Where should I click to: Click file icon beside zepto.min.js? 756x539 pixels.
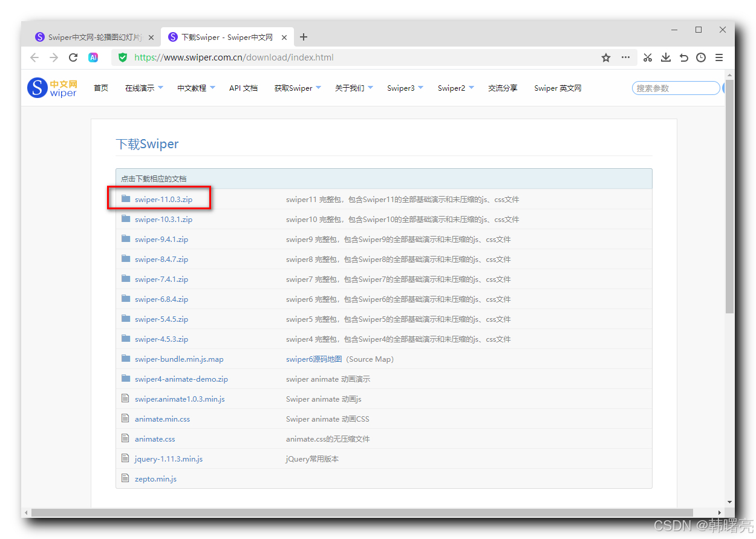coord(126,479)
